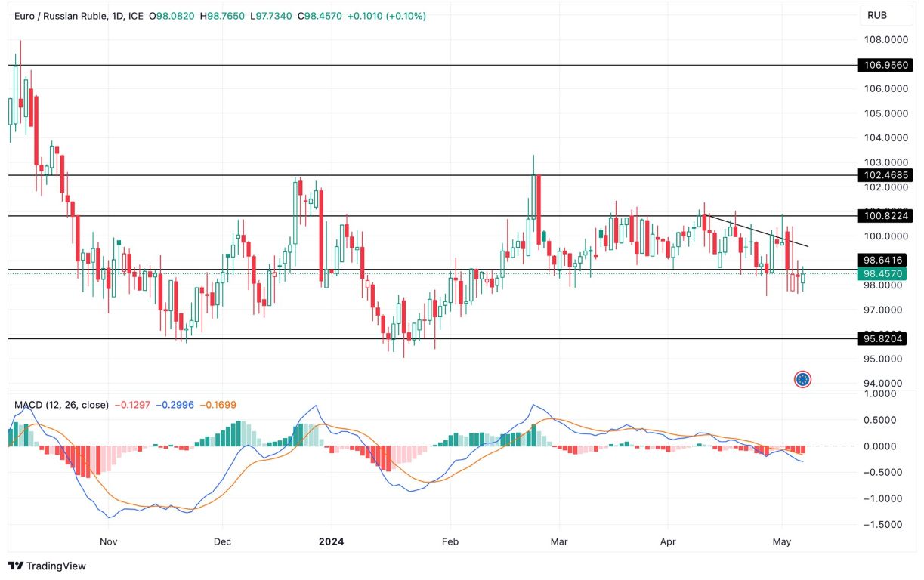The height and width of the screenshot is (580, 924).
Task: Click the descending trendline drawn in April
Action: coord(757,231)
